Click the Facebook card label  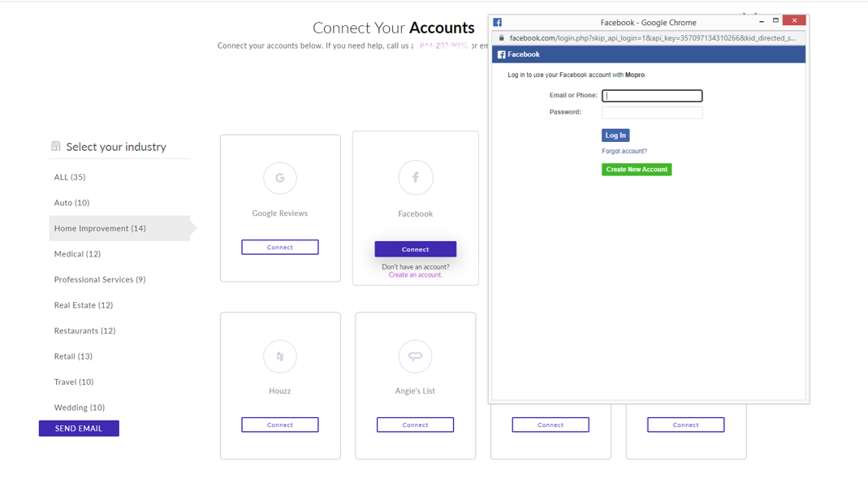click(x=415, y=213)
